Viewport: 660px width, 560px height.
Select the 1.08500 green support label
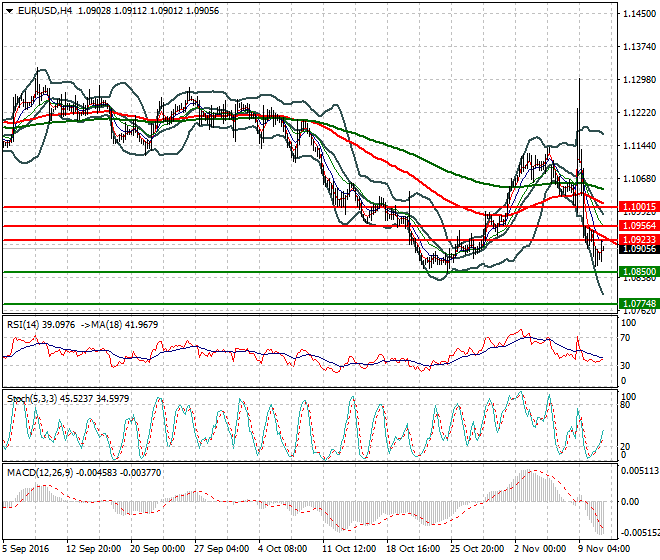click(639, 272)
